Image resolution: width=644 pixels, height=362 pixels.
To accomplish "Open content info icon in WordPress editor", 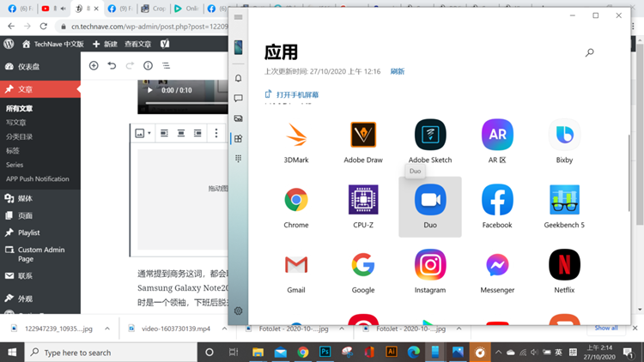I will point(148,66).
